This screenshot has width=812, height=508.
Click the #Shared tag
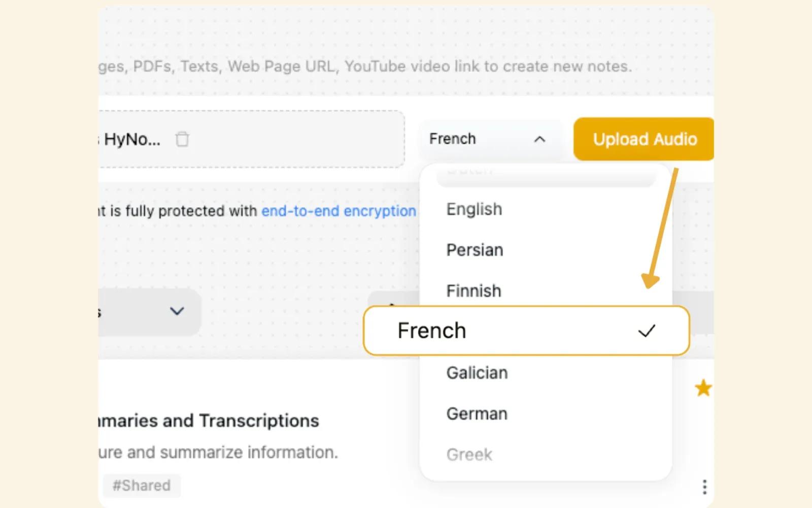tap(142, 486)
